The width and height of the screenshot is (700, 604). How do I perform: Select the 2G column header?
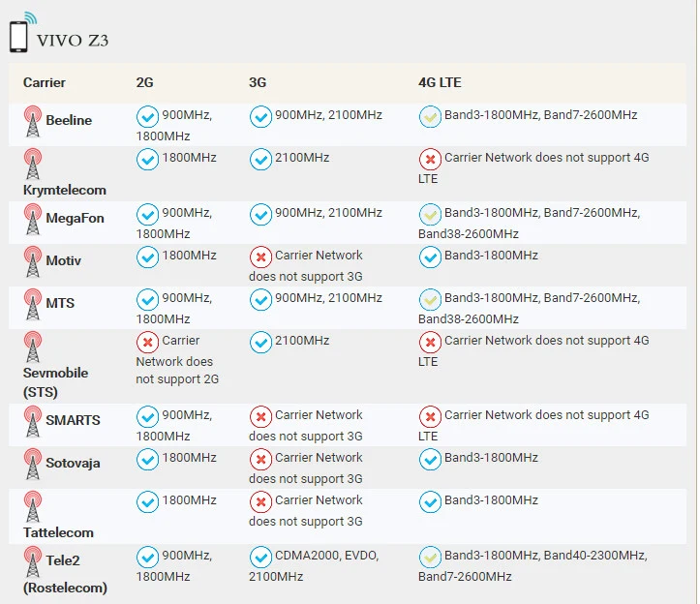coord(144,82)
